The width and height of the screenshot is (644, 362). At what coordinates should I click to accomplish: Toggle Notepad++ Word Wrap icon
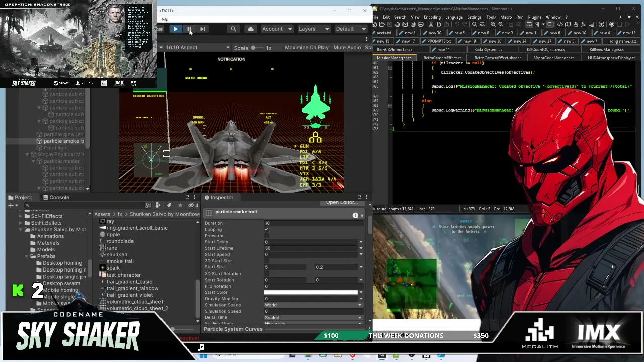coord(529,25)
